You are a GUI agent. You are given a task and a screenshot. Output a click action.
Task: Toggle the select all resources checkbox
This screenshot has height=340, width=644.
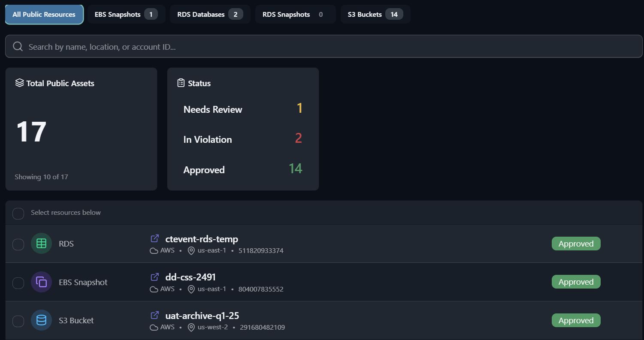point(18,213)
